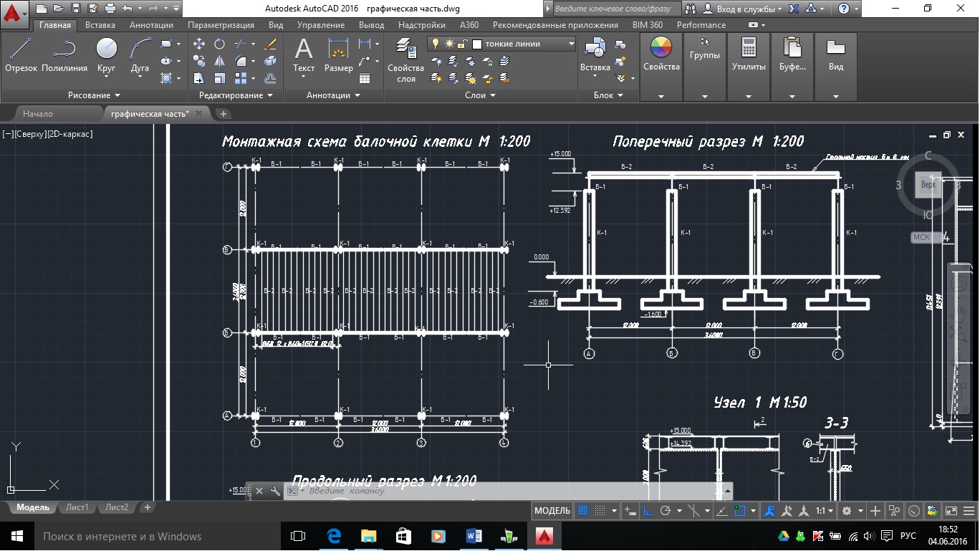
Task: Toggle annotation objects visibility in status bar
Action: [771, 511]
